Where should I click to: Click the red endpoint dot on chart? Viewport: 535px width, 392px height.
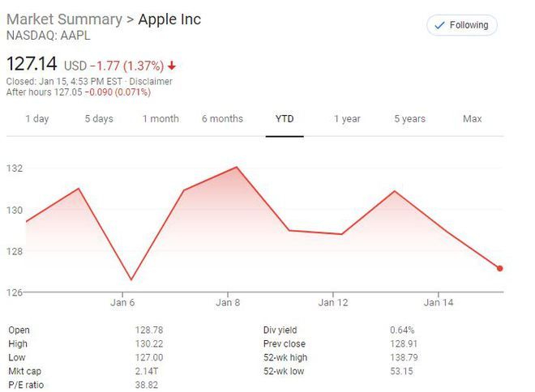[500, 268]
